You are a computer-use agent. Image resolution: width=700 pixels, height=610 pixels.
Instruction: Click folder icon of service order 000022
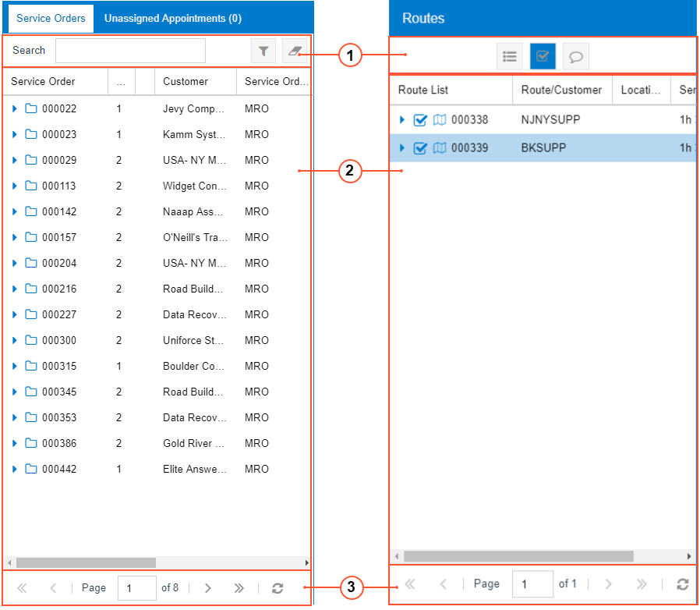[x=31, y=109]
